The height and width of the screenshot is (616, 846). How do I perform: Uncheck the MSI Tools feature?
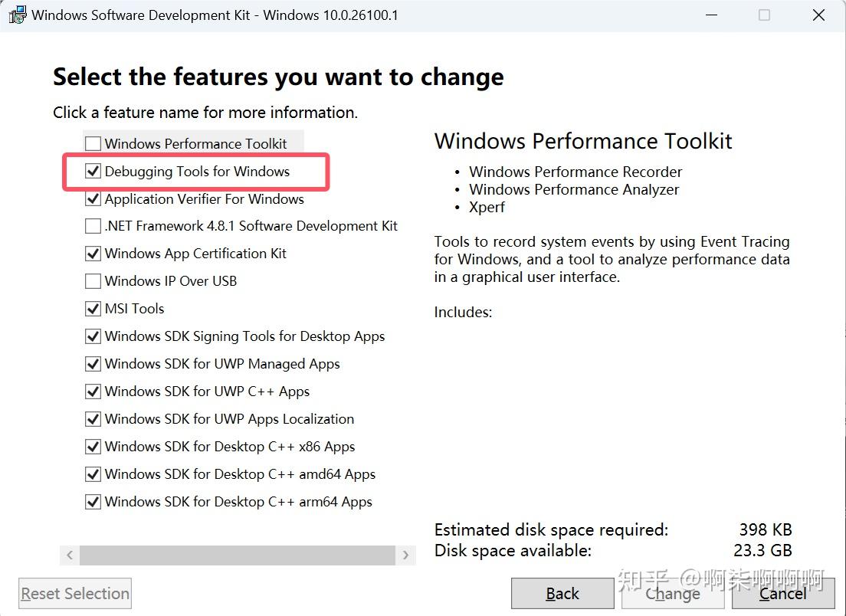(93, 309)
